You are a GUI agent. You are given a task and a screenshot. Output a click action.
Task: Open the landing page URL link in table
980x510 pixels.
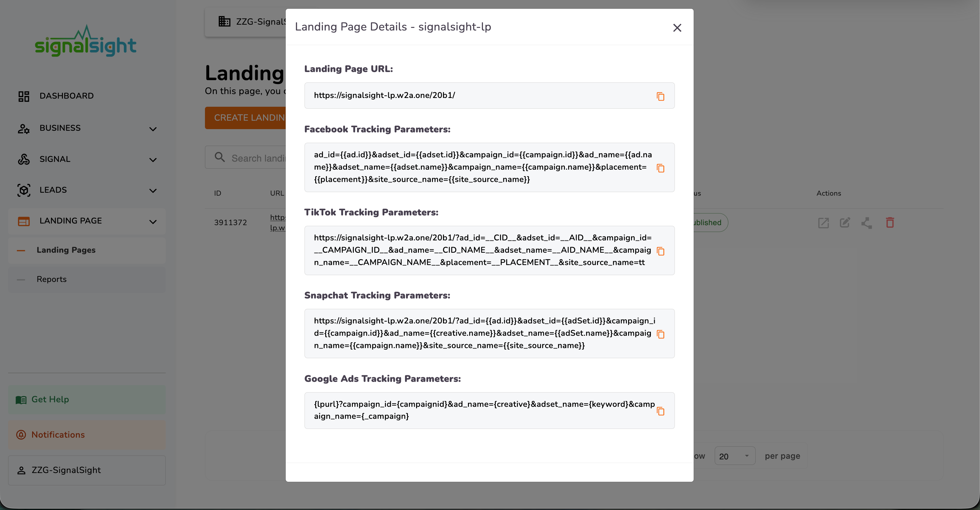278,223
